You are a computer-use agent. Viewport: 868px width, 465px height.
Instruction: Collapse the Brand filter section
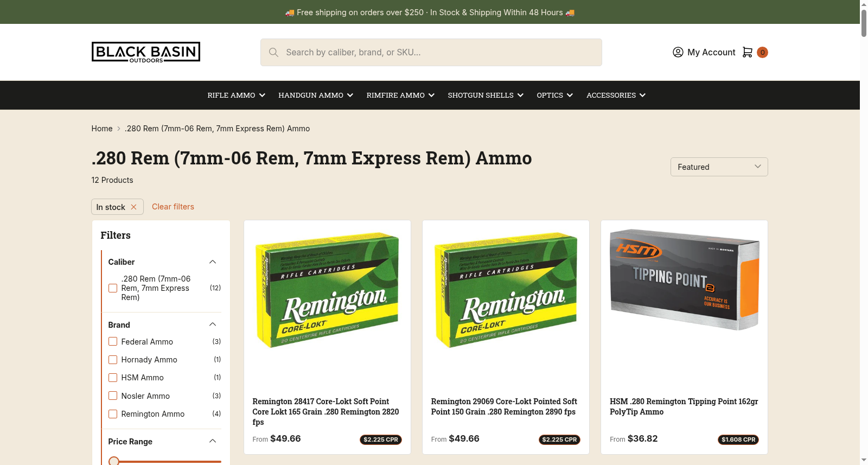(x=213, y=324)
